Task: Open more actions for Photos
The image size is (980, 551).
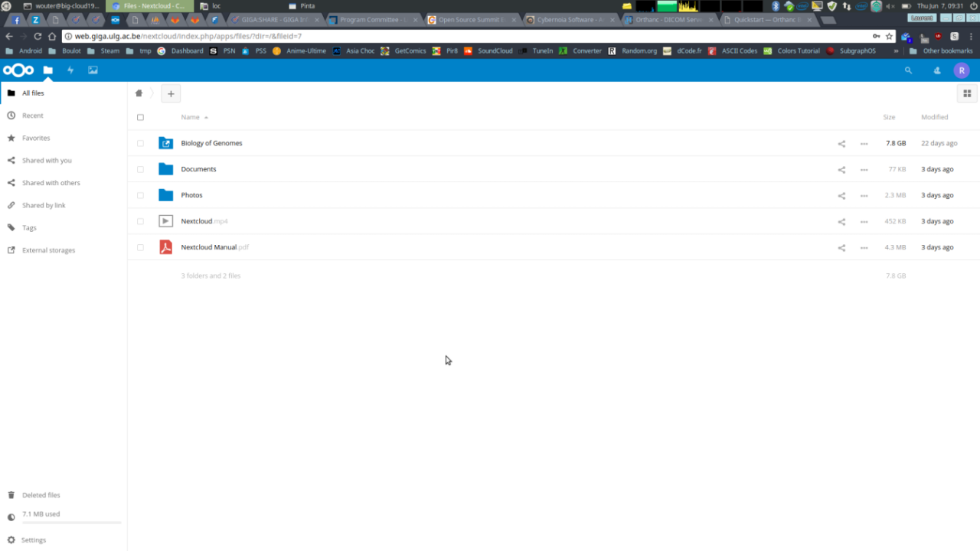Action: pyautogui.click(x=864, y=196)
